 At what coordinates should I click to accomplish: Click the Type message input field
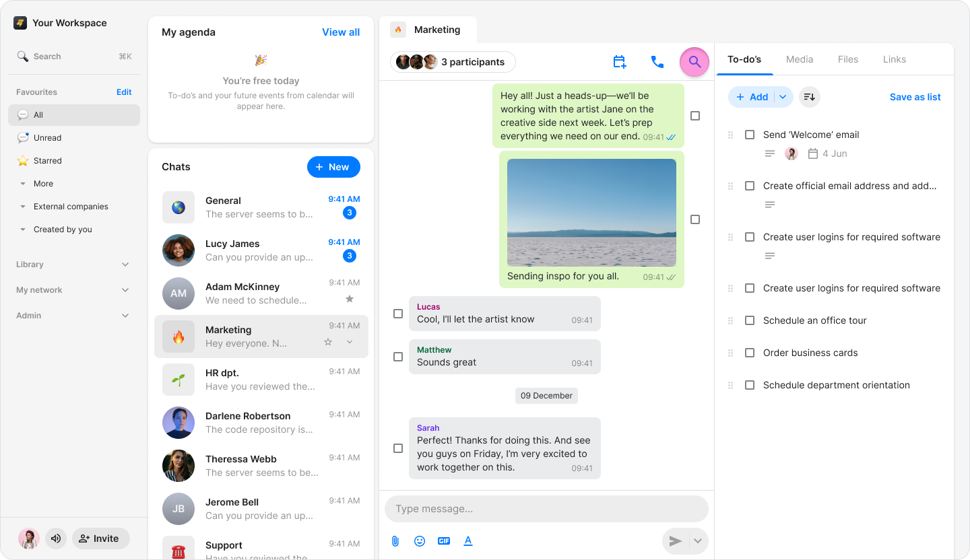[546, 509]
